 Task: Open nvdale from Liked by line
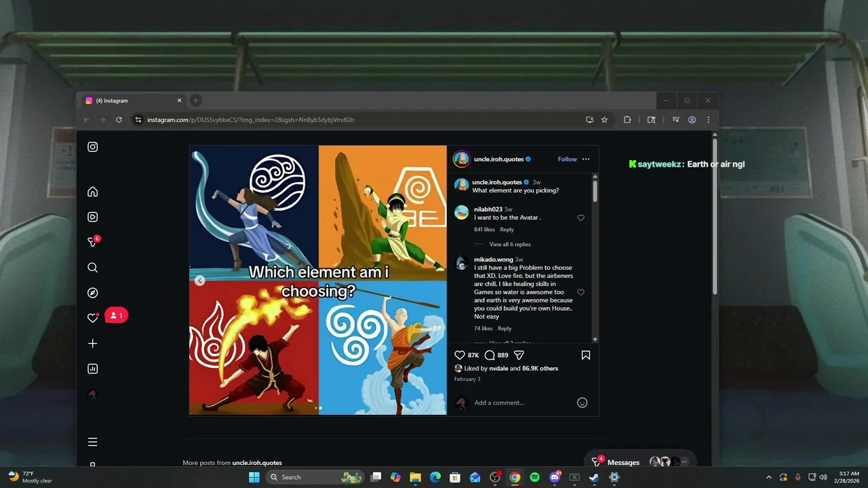pos(498,369)
